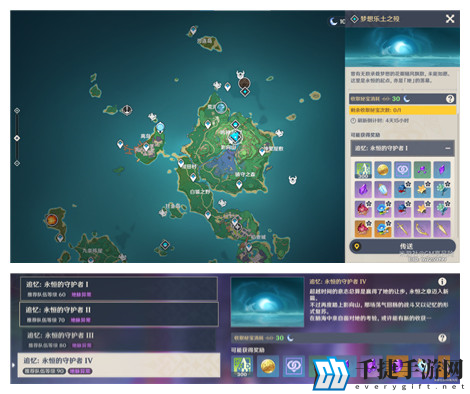
Task: Select orange boss marker on southwest island
Action: (52, 220)
